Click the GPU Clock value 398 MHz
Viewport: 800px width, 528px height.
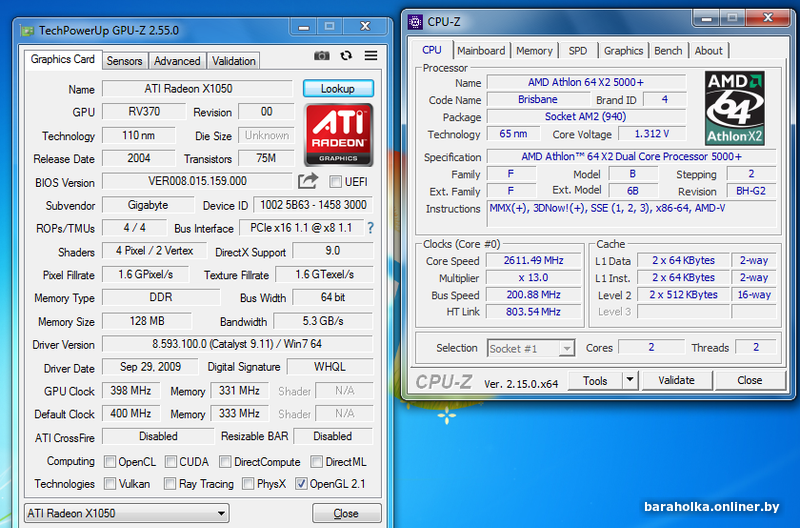pos(131,391)
